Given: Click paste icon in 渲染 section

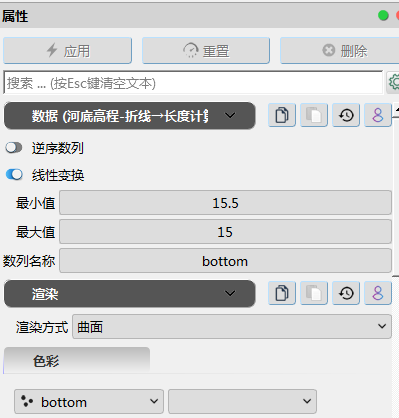Looking at the screenshot, I should [x=314, y=293].
